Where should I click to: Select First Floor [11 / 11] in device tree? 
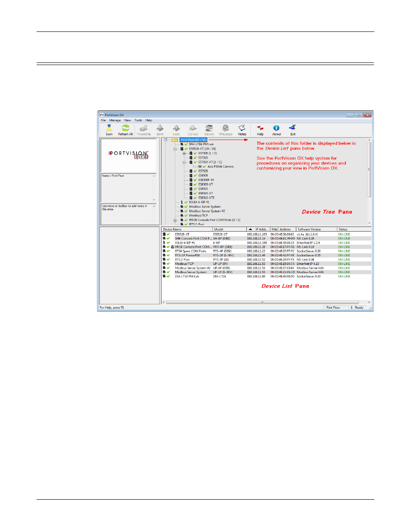193,140
